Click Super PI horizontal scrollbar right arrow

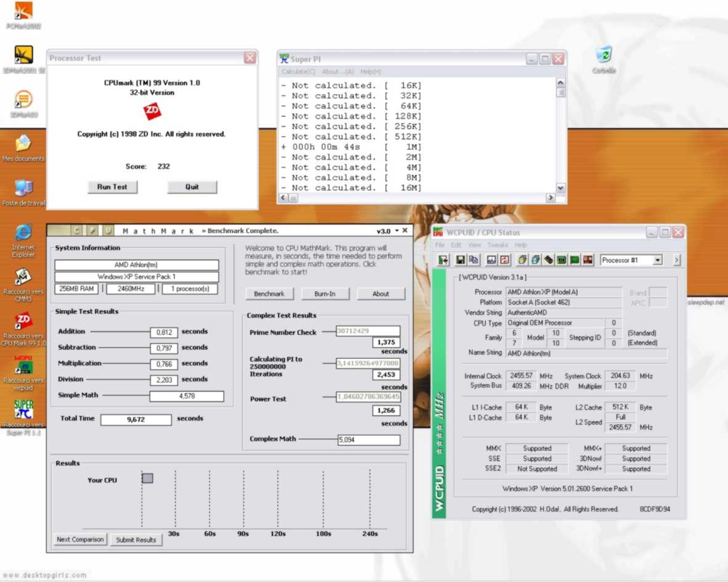point(550,197)
